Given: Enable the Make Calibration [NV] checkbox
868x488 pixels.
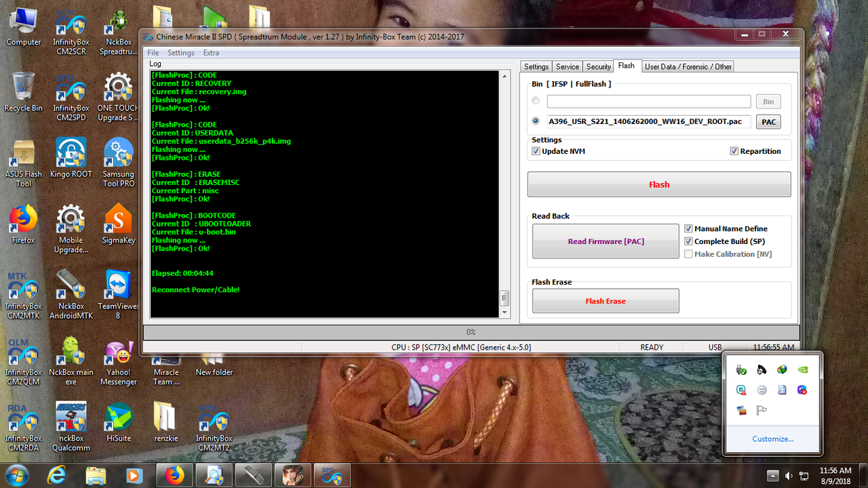Looking at the screenshot, I should tap(688, 253).
